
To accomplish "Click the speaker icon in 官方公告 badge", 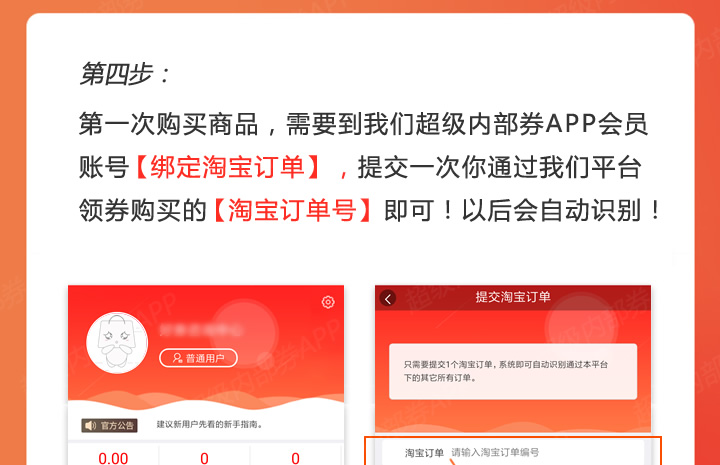I will click(90, 425).
